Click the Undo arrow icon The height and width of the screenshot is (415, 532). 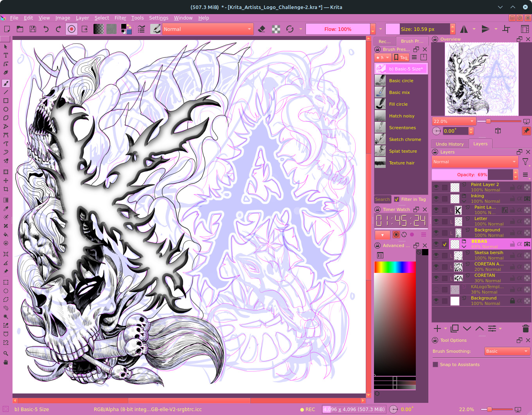tap(46, 29)
